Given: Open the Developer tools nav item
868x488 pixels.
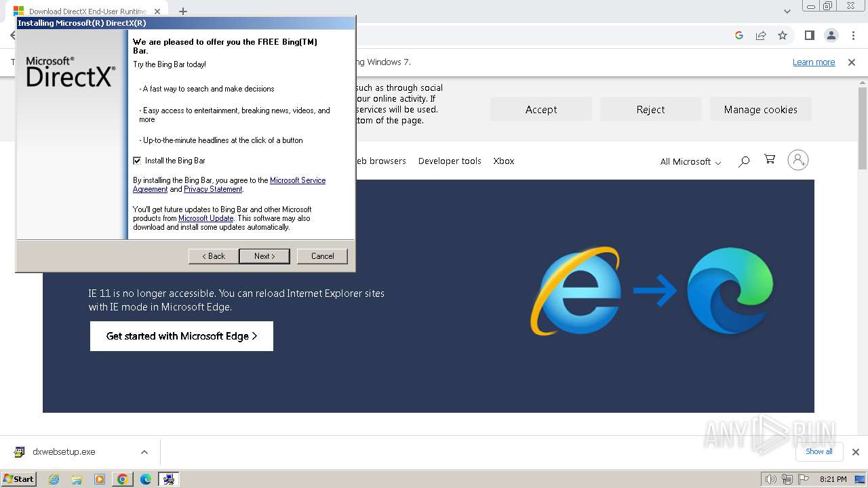Looking at the screenshot, I should pos(450,161).
